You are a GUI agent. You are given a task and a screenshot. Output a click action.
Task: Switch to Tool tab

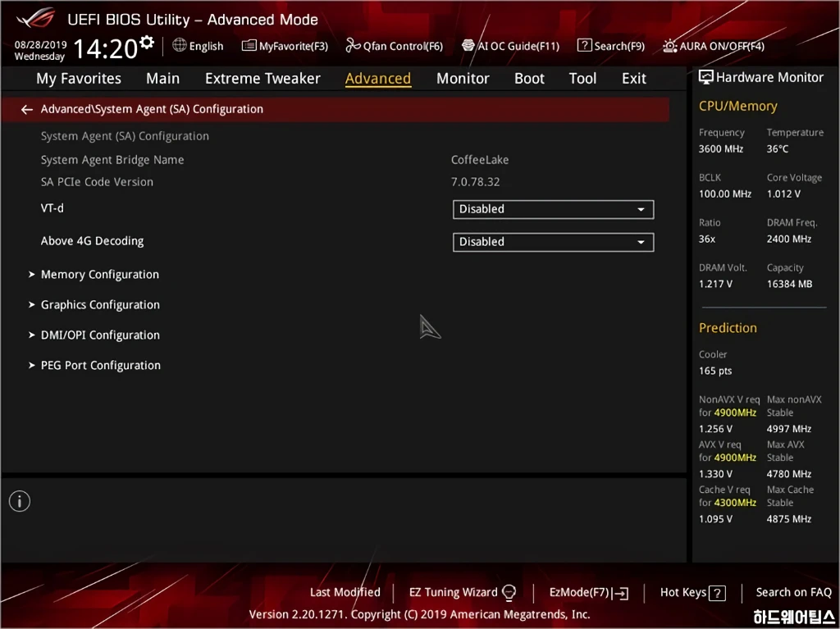tap(582, 79)
